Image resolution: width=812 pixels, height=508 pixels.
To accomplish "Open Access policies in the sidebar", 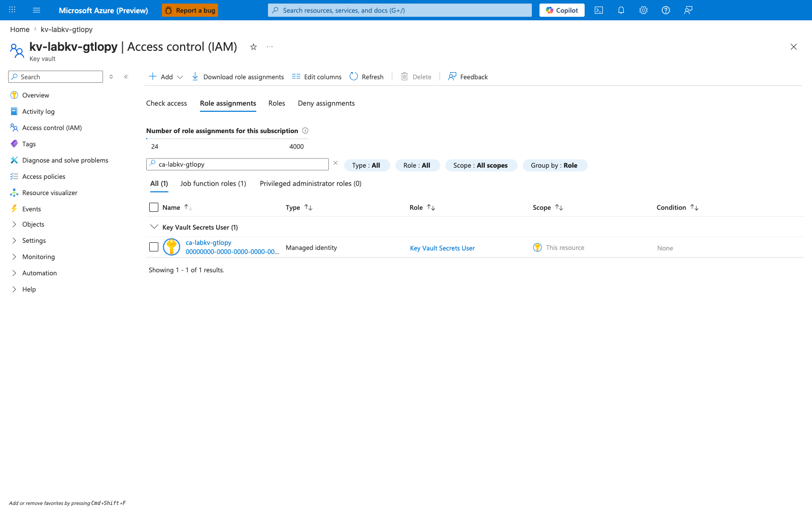I will pyautogui.click(x=44, y=176).
